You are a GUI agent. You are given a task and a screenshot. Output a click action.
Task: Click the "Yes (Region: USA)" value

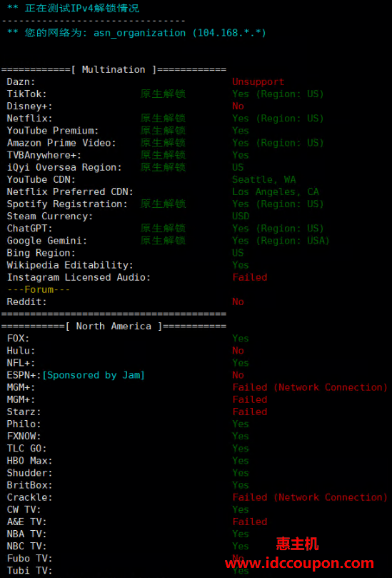281,241
